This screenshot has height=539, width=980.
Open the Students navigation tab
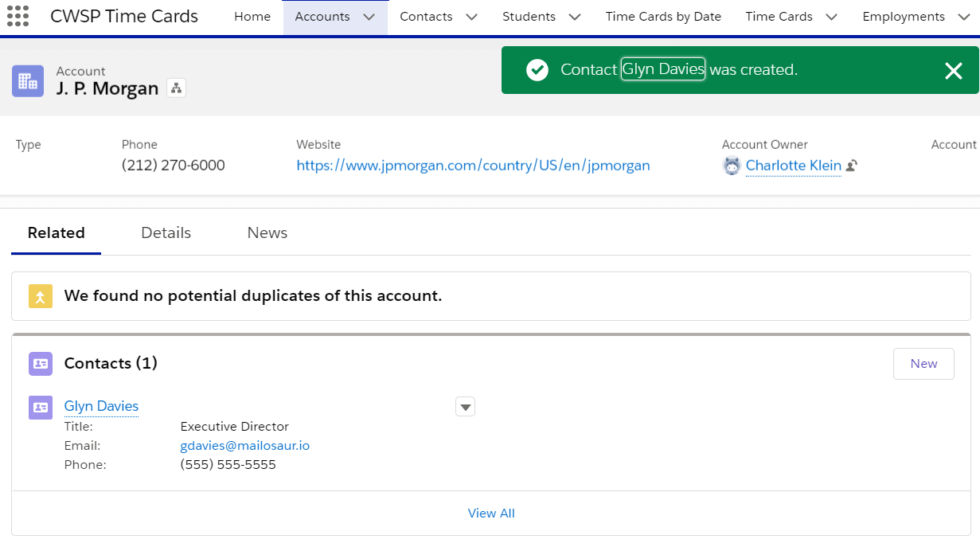click(x=529, y=17)
